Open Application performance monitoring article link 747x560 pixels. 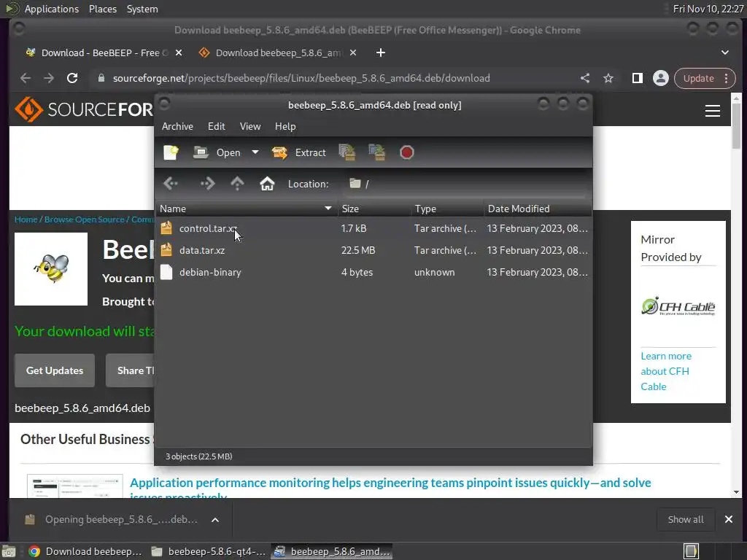pos(391,483)
